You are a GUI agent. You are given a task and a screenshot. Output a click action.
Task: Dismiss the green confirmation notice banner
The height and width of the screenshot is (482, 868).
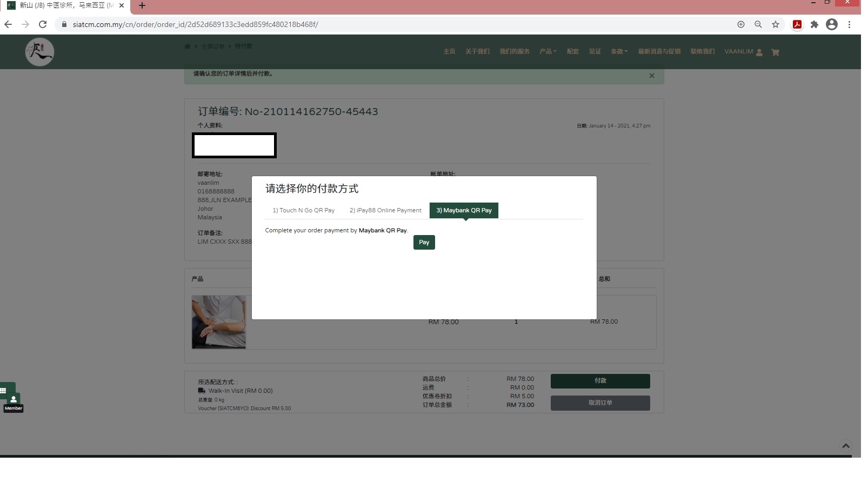(x=652, y=76)
